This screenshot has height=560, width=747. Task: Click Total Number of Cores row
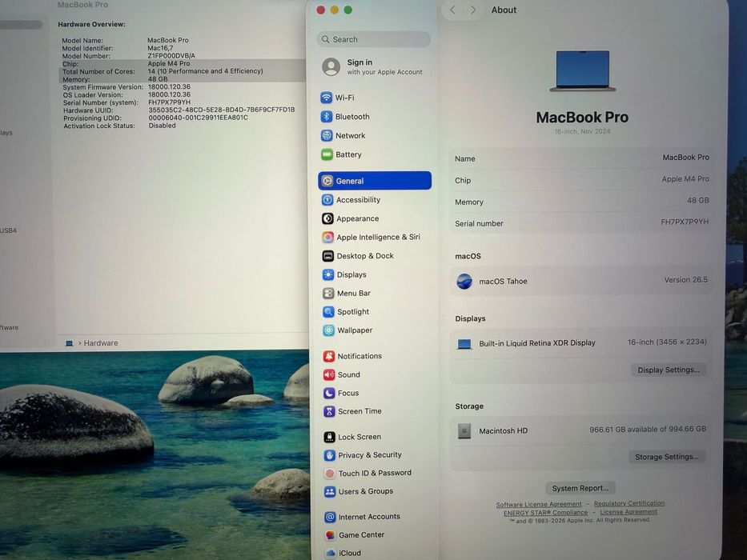[x=183, y=71]
